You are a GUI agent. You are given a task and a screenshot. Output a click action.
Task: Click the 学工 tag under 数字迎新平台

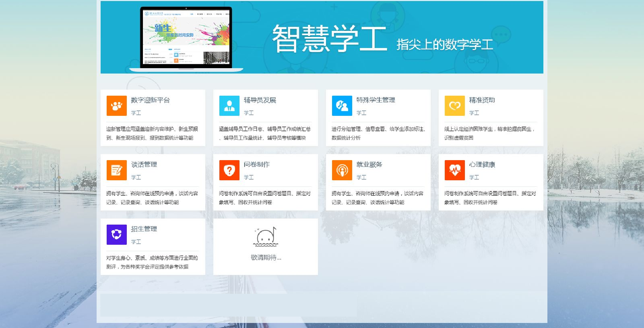coord(136,113)
